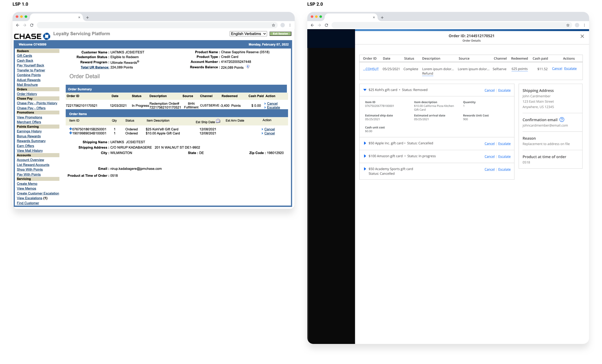Reload page in the right browser window

pyautogui.click(x=326, y=25)
